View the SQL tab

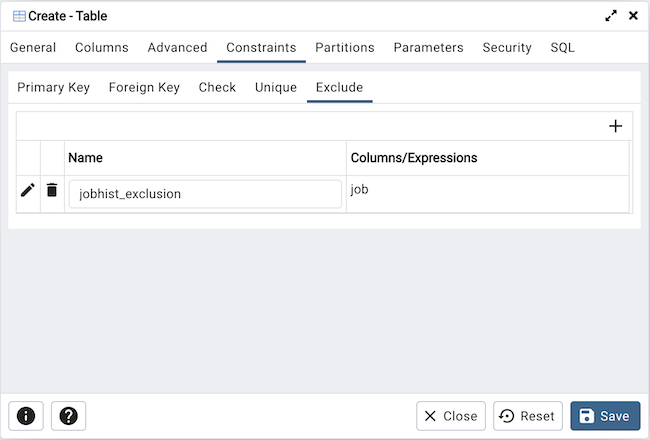[562, 47]
